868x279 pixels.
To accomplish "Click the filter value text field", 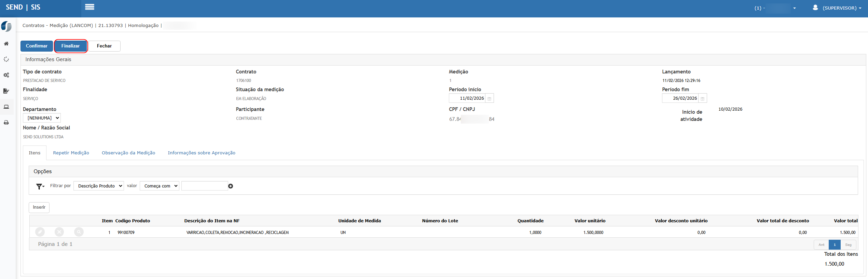I will 204,186.
